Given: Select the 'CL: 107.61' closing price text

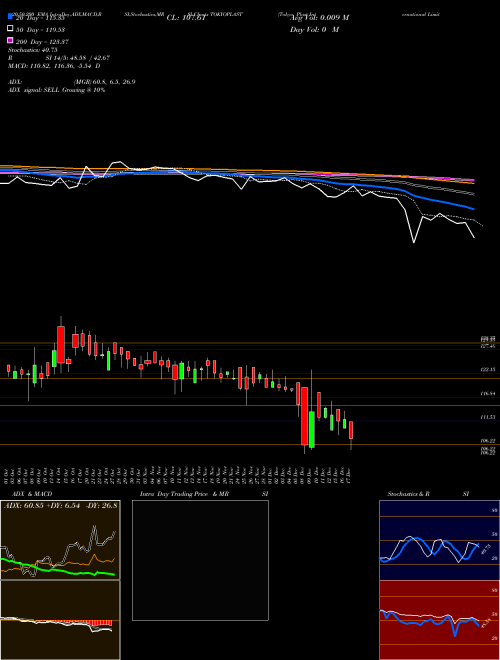Looking at the screenshot, I should (x=186, y=18).
